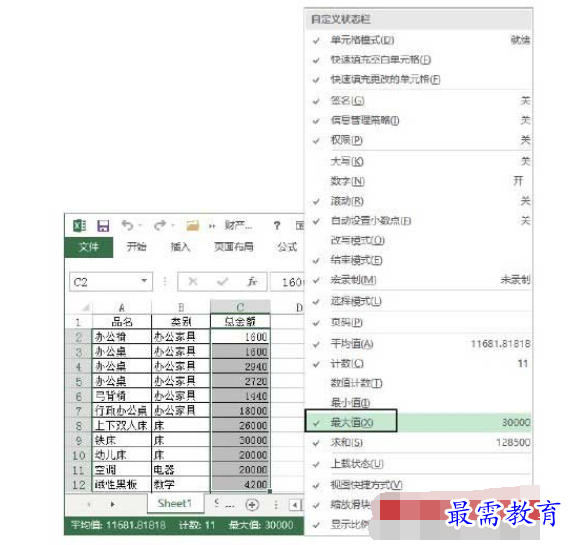
Task: Select row 7 header
Action: coord(78,411)
